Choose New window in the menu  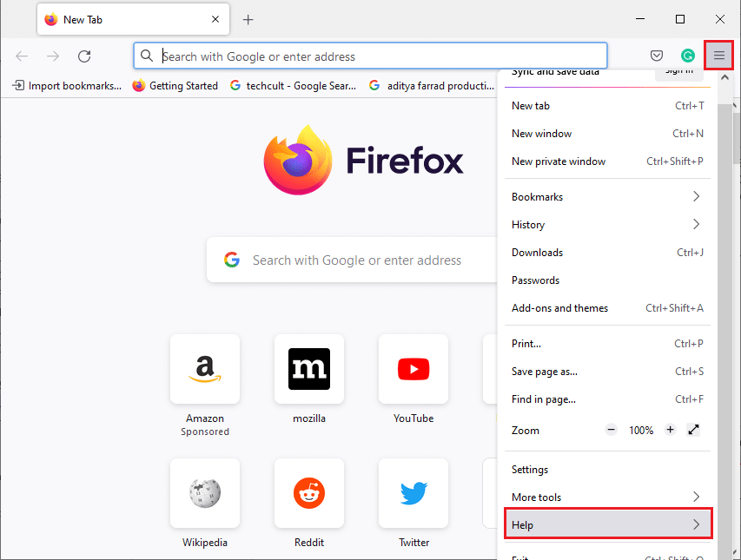pos(607,134)
